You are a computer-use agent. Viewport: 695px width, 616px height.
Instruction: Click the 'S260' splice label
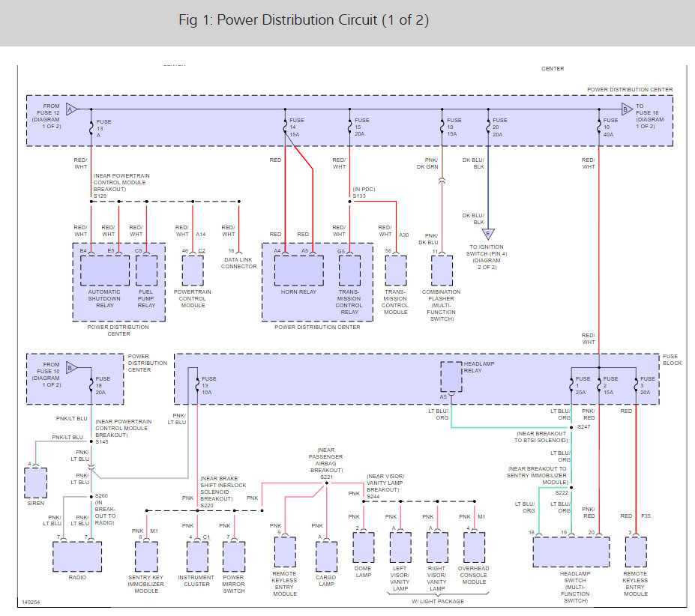pyautogui.click(x=101, y=496)
